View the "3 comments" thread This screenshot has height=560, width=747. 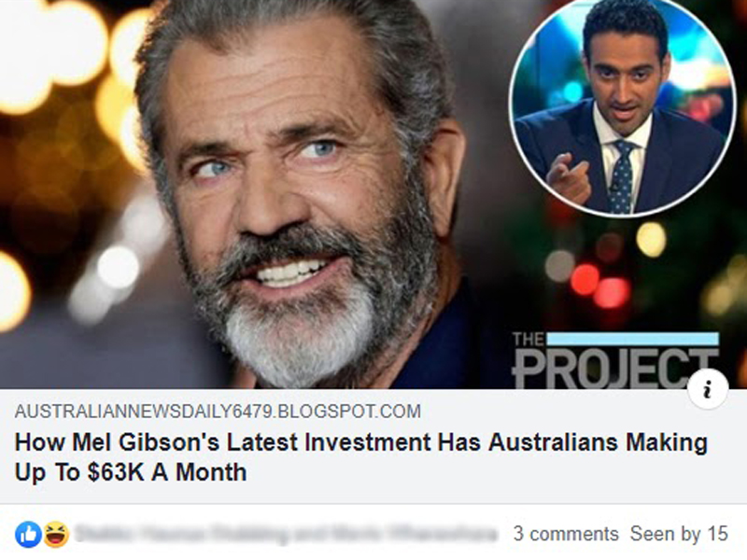coord(566,534)
